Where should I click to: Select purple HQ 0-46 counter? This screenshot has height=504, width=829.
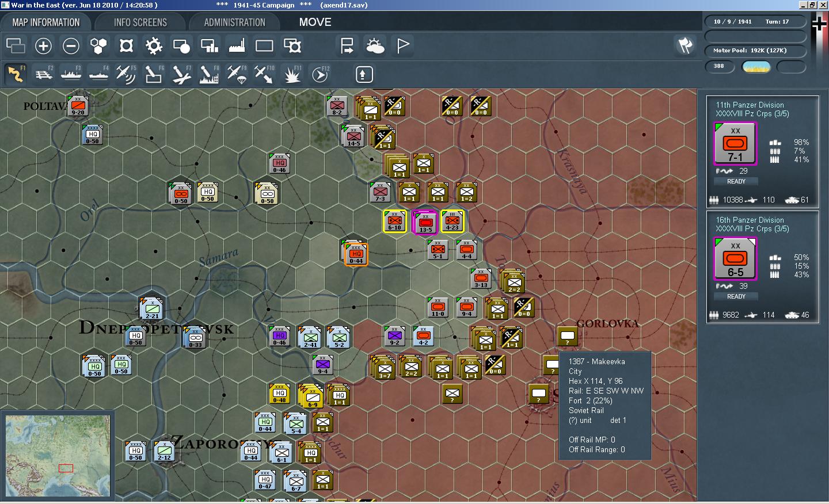tap(280, 336)
